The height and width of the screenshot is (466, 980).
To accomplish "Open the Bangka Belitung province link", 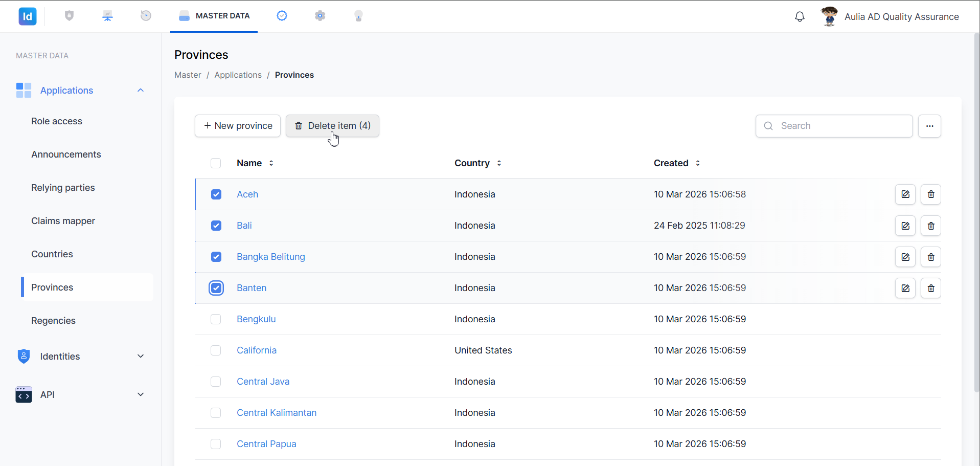I will [x=271, y=257].
